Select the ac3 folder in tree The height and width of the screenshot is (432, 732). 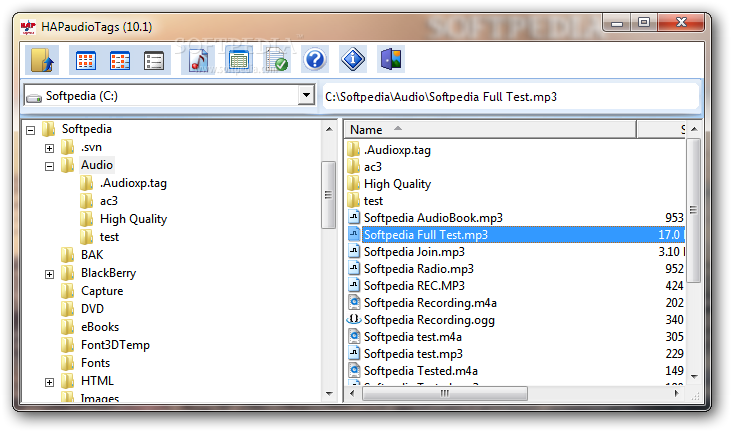[x=108, y=201]
